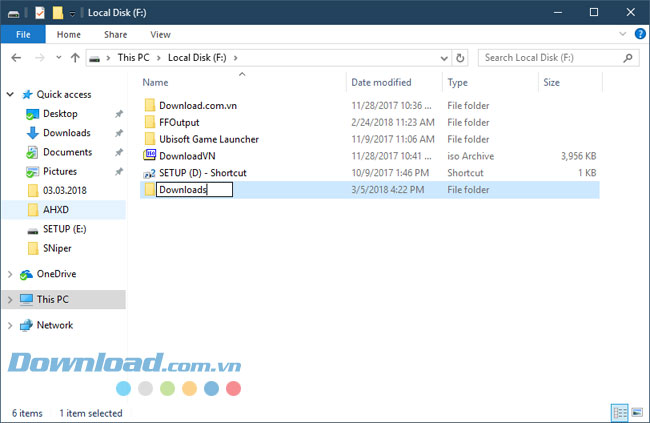This screenshot has width=650, height=423.
Task: Click the drive icon in title bar
Action: click(14, 13)
